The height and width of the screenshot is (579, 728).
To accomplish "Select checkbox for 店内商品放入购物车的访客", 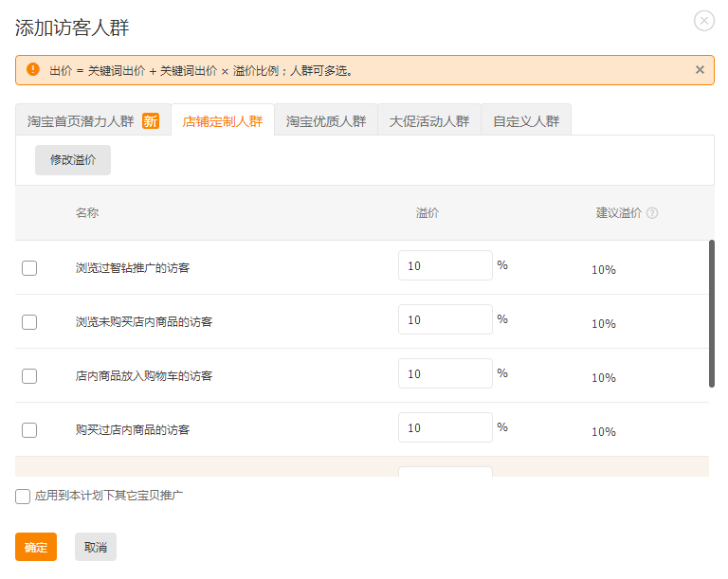I will point(29,376).
